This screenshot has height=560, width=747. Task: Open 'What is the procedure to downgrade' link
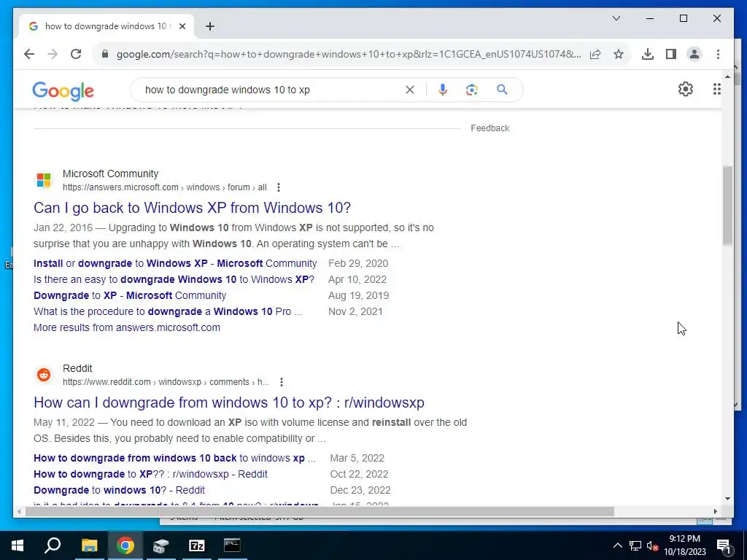click(x=168, y=311)
